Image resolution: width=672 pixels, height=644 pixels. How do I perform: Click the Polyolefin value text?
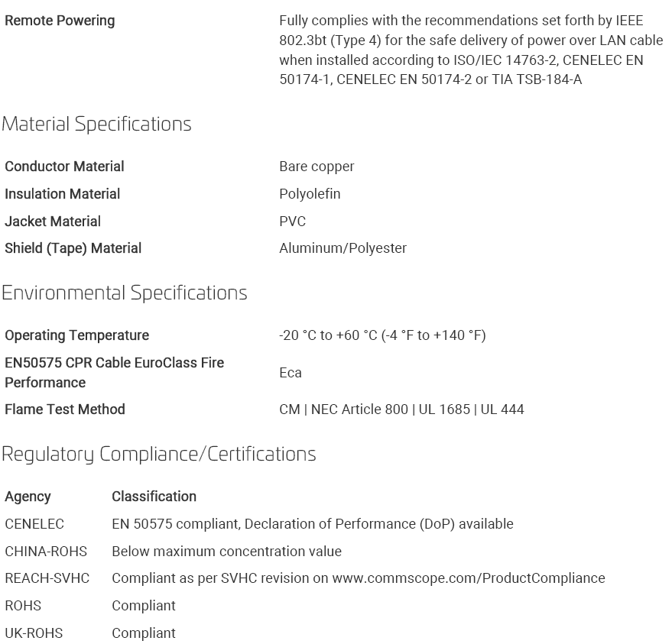tap(310, 194)
